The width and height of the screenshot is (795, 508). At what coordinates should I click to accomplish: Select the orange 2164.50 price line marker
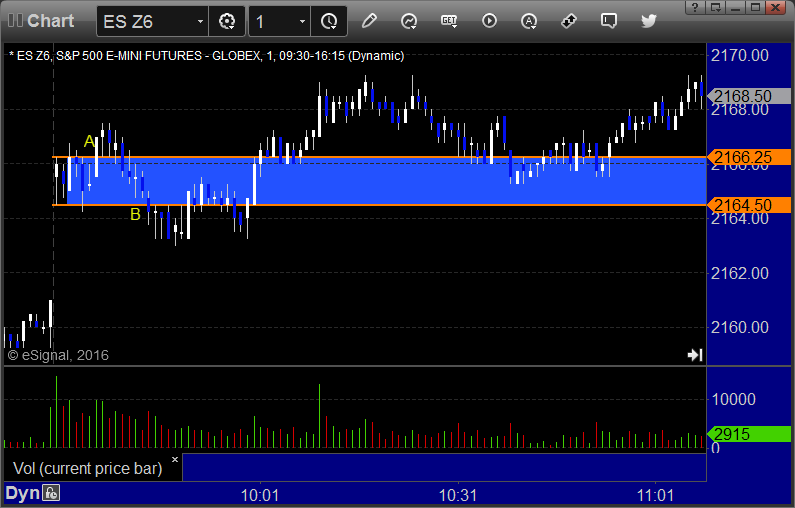coord(749,205)
